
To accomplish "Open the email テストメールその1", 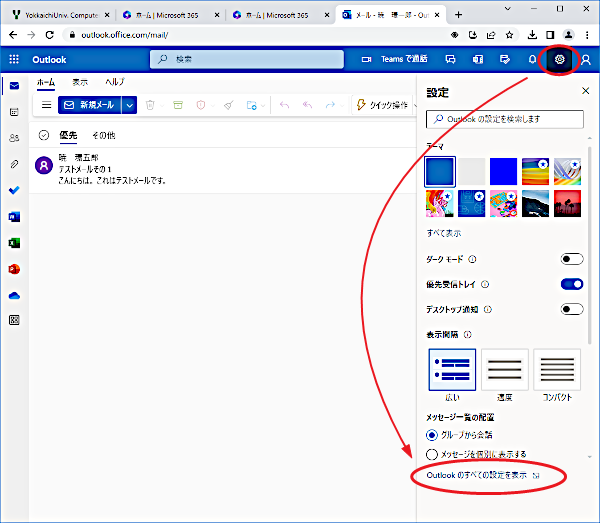I will click(x=222, y=169).
